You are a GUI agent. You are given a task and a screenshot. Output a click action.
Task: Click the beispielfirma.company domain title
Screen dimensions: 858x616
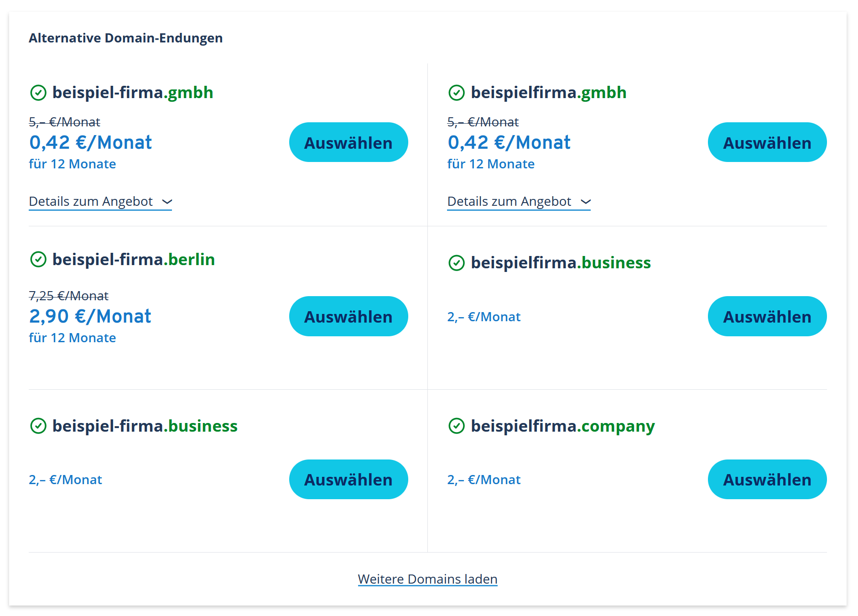[x=563, y=426]
